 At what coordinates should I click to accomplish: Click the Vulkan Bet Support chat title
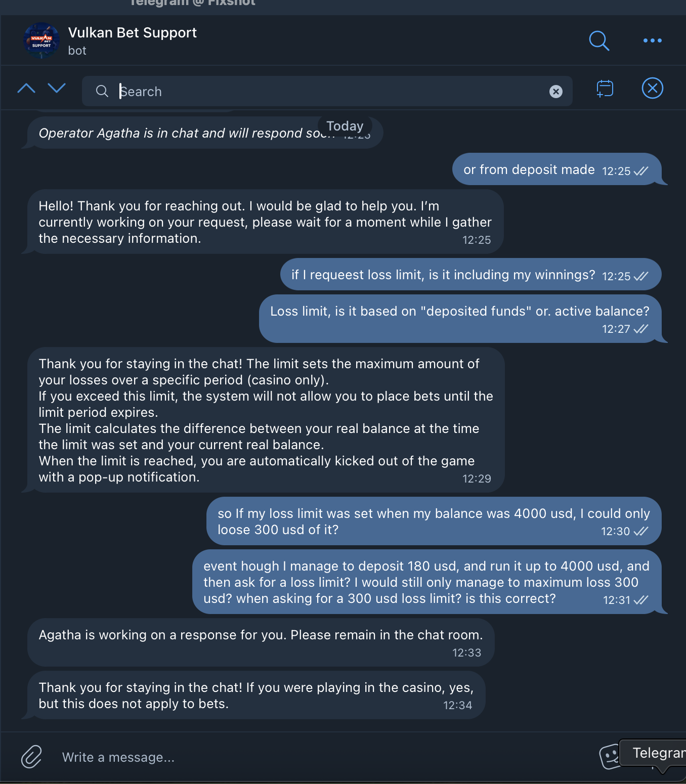tap(133, 33)
